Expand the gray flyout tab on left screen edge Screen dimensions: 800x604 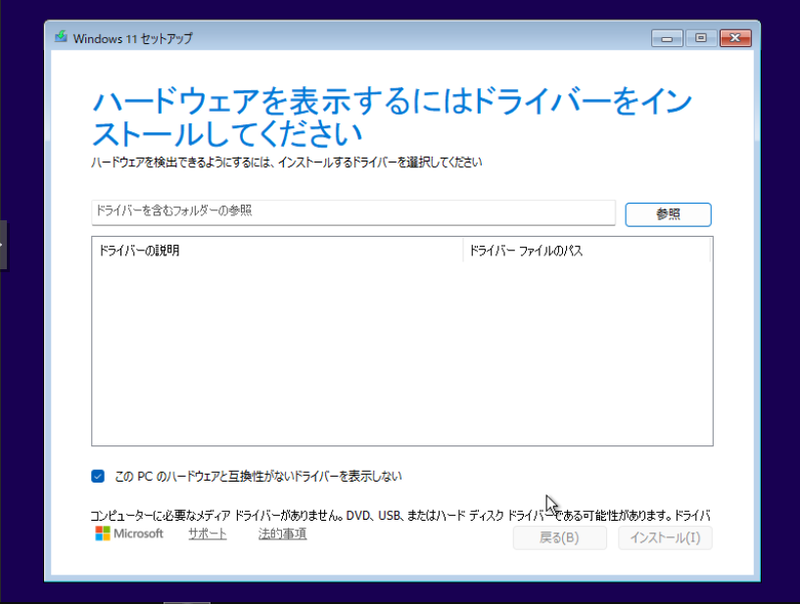[3, 243]
